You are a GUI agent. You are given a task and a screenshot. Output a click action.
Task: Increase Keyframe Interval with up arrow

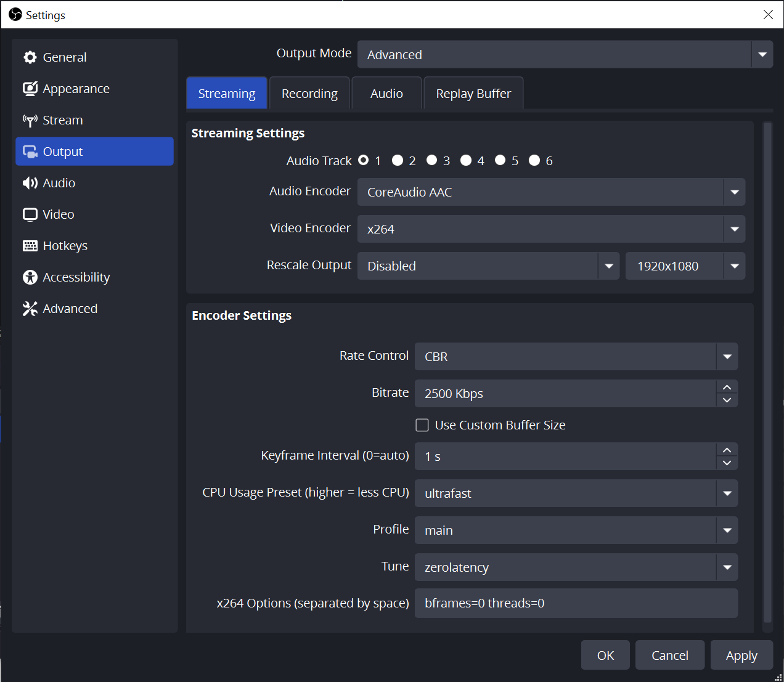[727, 450]
